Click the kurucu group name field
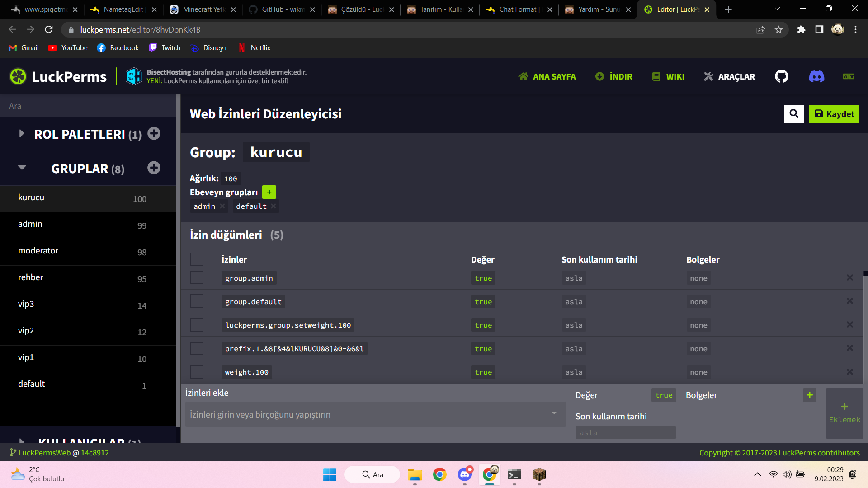The height and width of the screenshot is (488, 868). [276, 152]
